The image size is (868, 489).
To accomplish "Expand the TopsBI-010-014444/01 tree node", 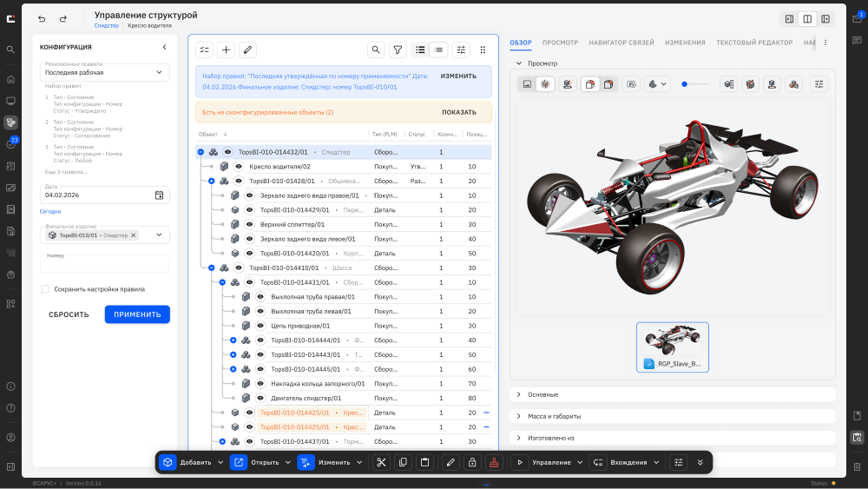I will 233,340.
